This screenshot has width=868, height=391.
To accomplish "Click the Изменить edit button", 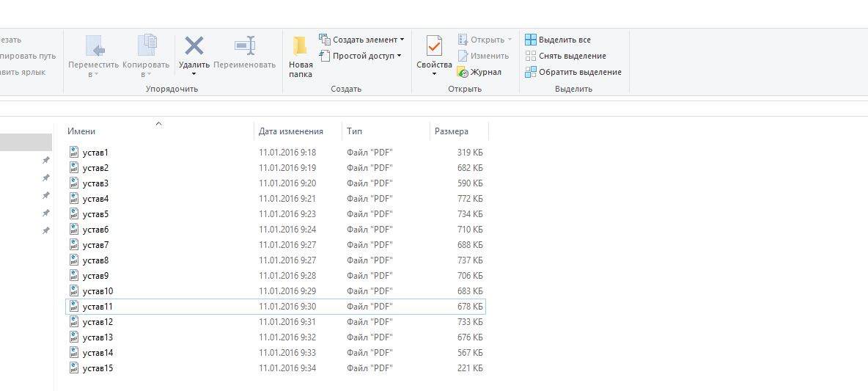I will pos(489,56).
